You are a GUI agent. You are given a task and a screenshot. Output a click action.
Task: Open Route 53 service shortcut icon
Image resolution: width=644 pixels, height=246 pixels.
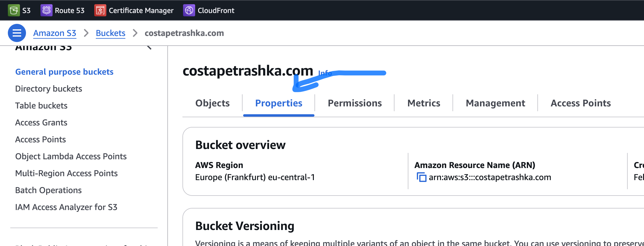tap(46, 11)
